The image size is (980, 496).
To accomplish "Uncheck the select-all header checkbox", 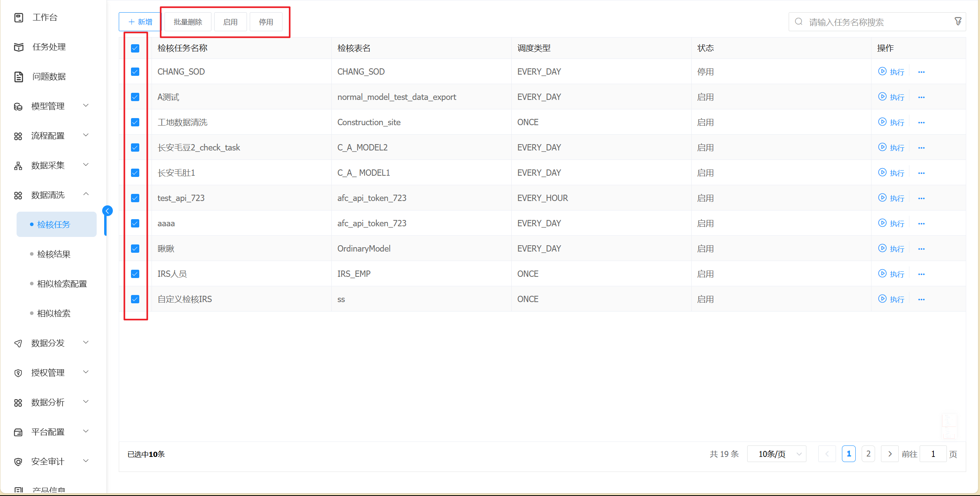I will (135, 48).
